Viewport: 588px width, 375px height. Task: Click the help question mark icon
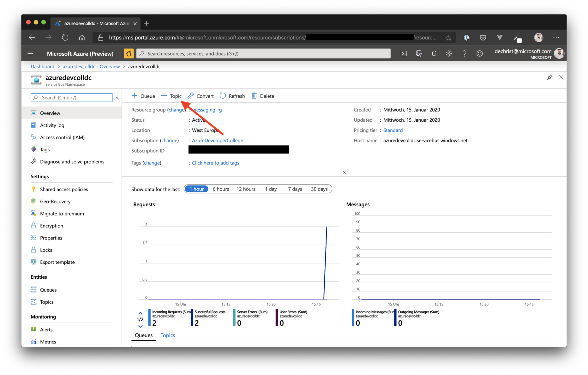pos(464,54)
